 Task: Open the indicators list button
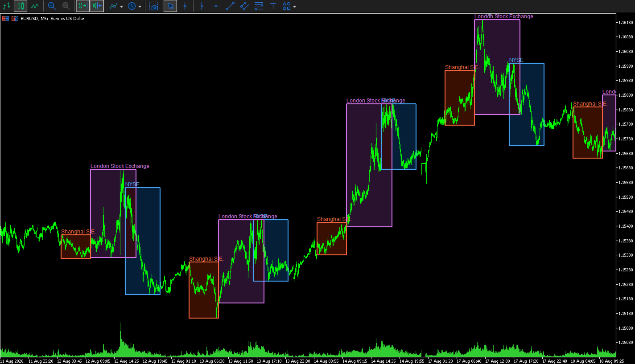point(114,6)
